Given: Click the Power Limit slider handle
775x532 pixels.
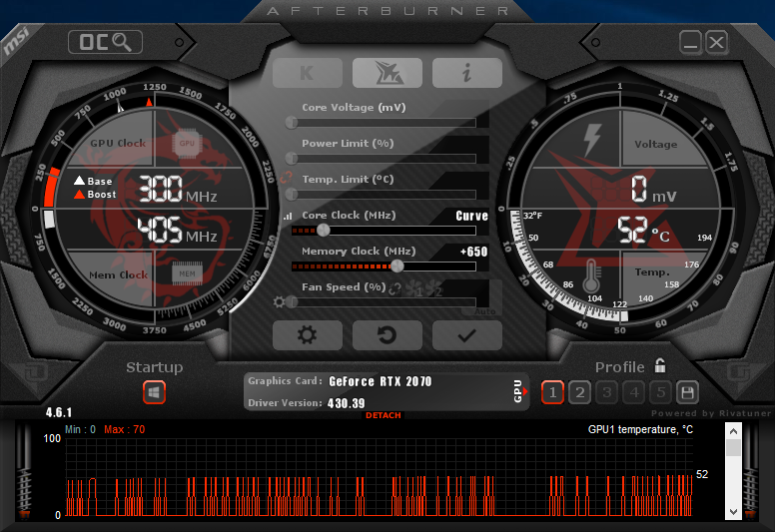Looking at the screenshot, I should 292,159.
